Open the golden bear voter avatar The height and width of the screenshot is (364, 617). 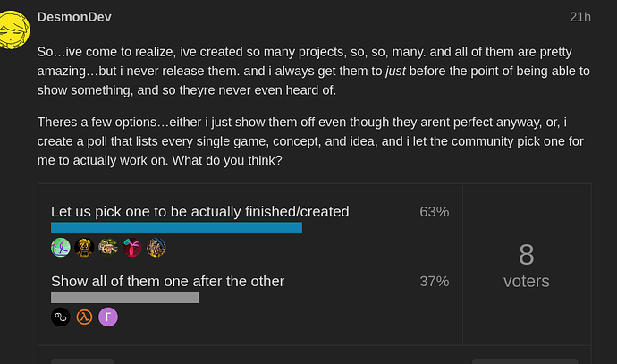[84, 248]
